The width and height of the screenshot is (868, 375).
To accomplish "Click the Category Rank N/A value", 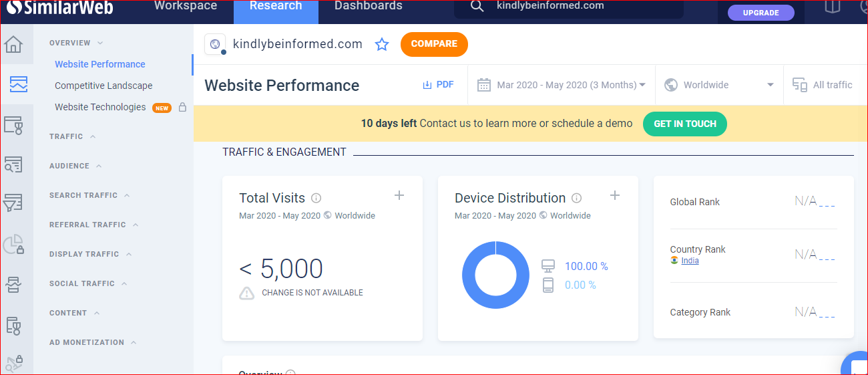I will pos(815,312).
